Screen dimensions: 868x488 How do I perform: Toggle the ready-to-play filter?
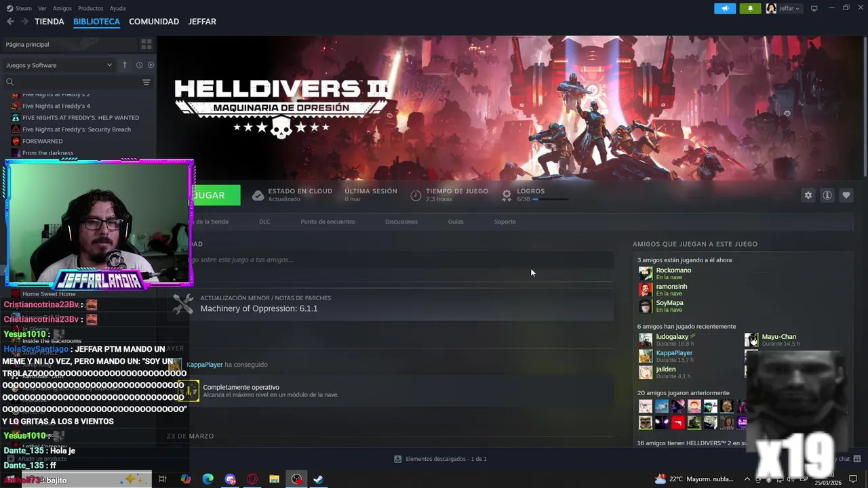(x=151, y=65)
